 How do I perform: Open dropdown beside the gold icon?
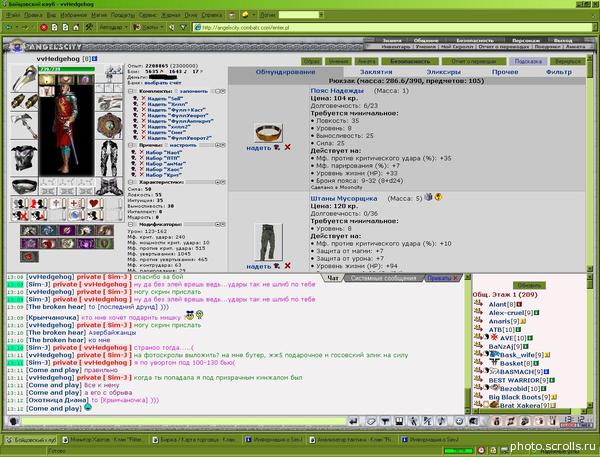pyautogui.click(x=254, y=15)
